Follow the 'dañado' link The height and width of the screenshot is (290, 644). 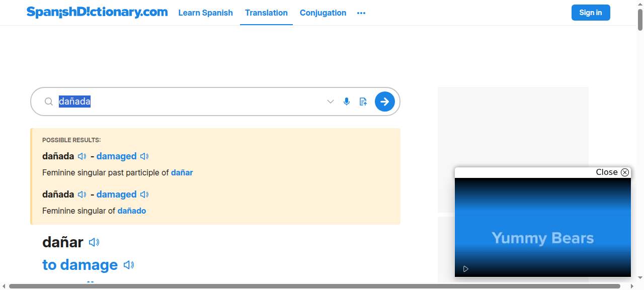point(132,211)
